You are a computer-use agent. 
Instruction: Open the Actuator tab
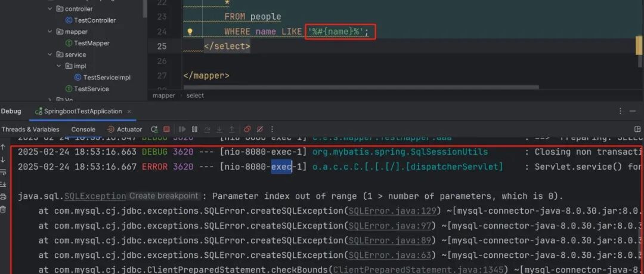125,129
